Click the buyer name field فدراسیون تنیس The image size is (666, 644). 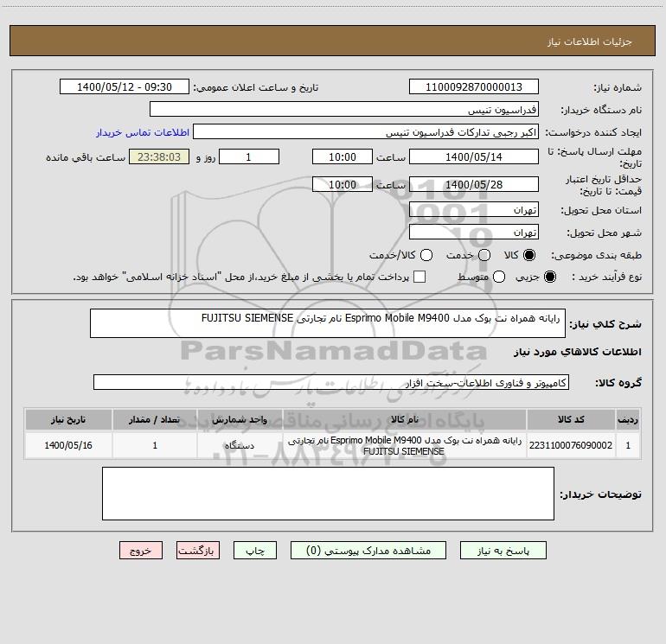coord(344,110)
